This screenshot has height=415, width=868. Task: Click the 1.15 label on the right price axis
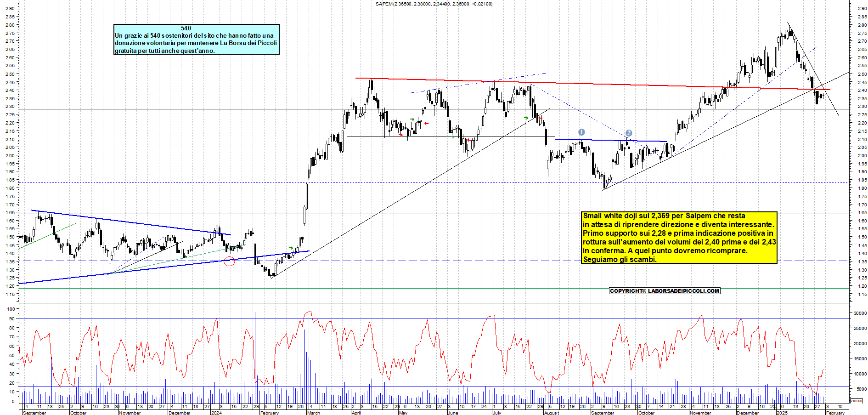(862, 295)
